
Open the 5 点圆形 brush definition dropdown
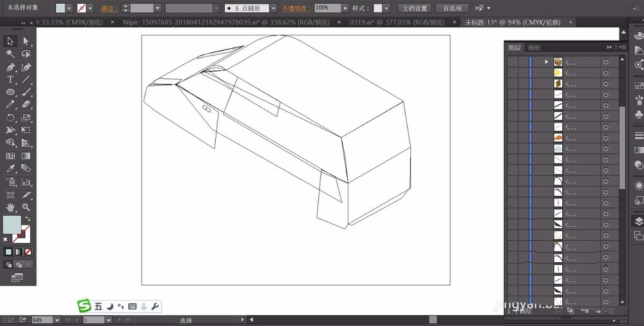point(274,8)
